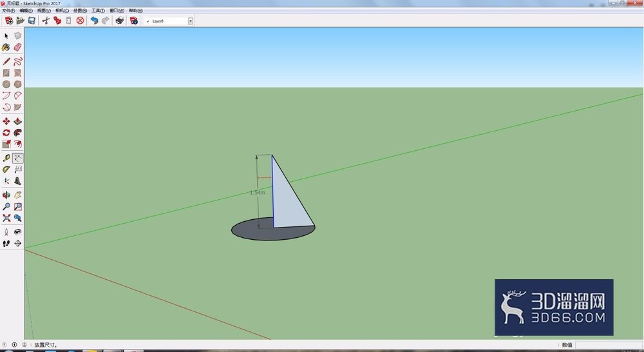The width and height of the screenshot is (644, 352).
Task: Select the 3 Point Arc tool
Action: [x=6, y=107]
